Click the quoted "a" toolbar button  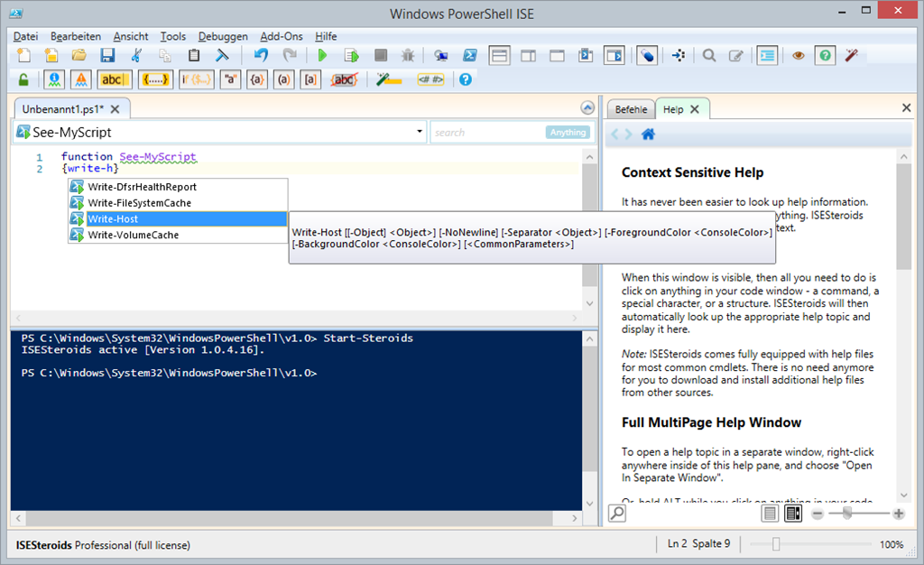coord(230,79)
